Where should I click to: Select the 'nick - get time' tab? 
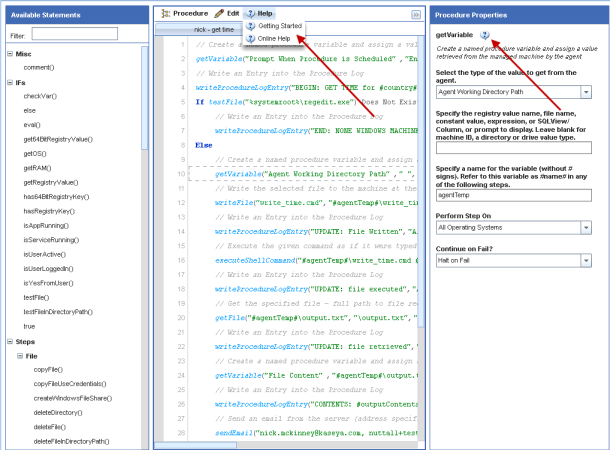(x=214, y=30)
